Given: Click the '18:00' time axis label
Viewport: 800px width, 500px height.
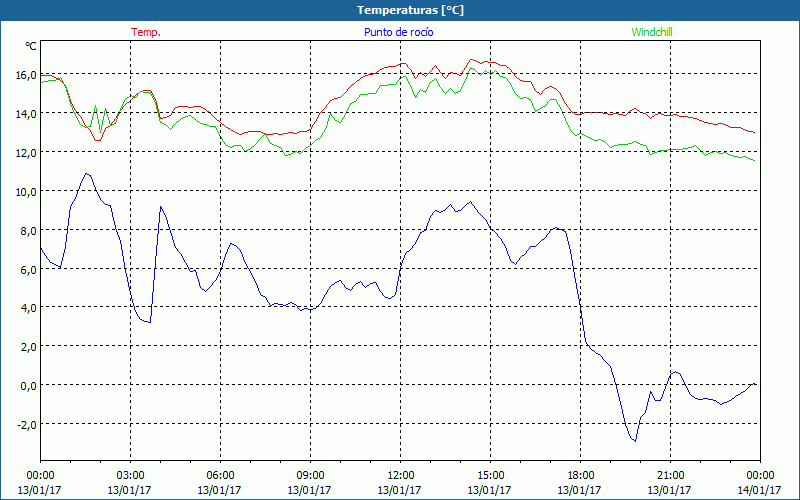Looking at the screenshot, I should [580, 476].
